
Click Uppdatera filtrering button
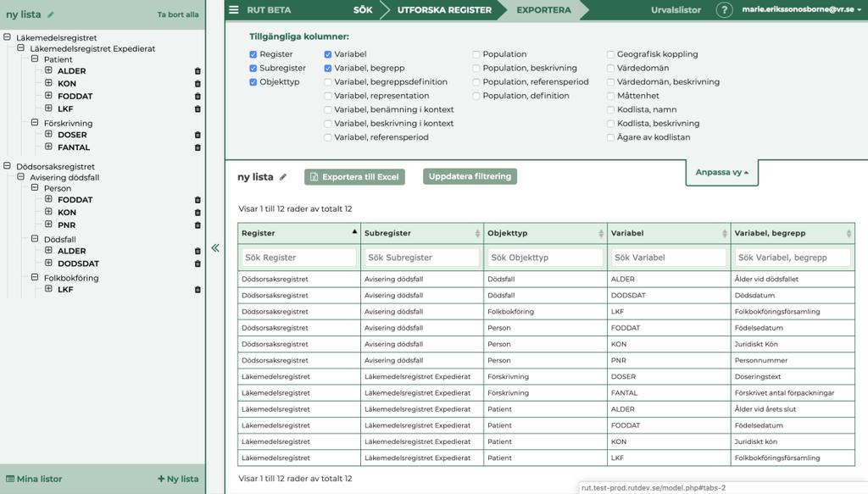470,176
